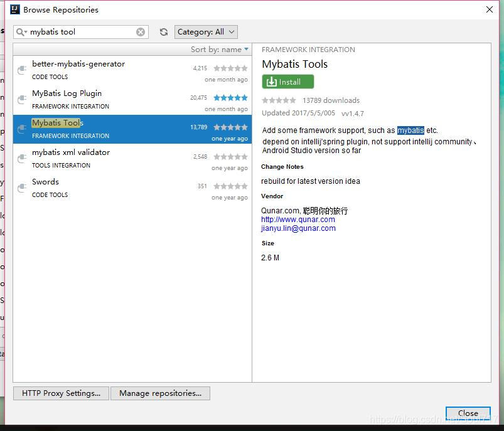Open the http://www.qunar.com vendor link

[298, 220]
